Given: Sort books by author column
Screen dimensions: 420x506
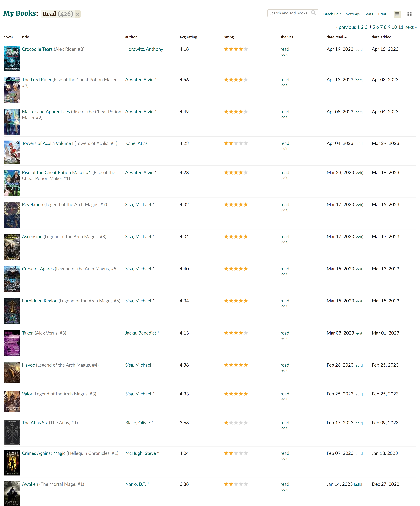Looking at the screenshot, I should (131, 37).
